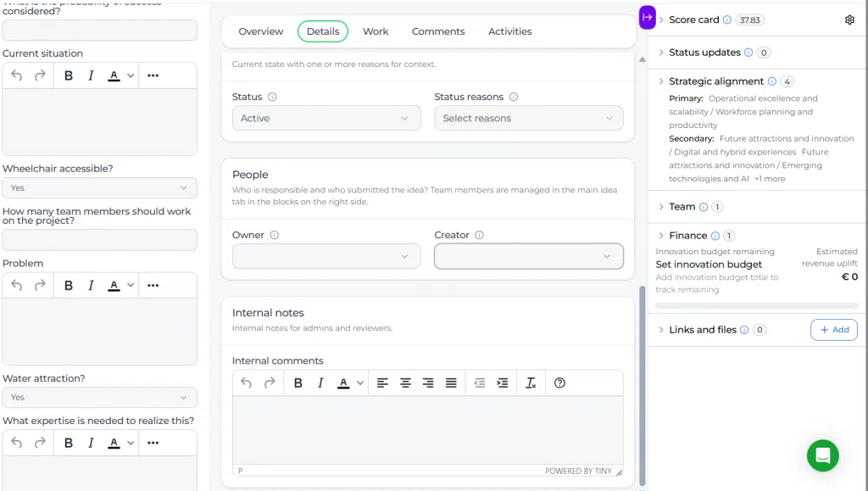
Task: Open the green chat widget button
Action: pos(822,455)
